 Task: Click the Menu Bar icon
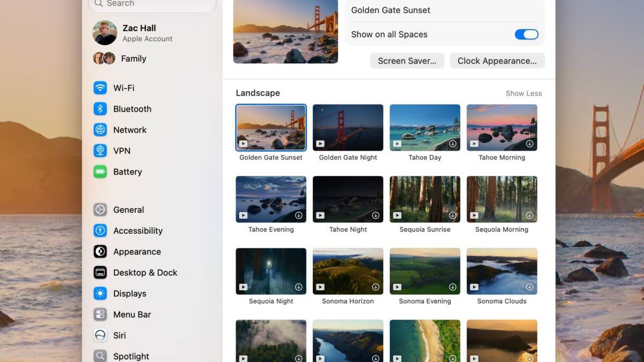click(x=100, y=314)
